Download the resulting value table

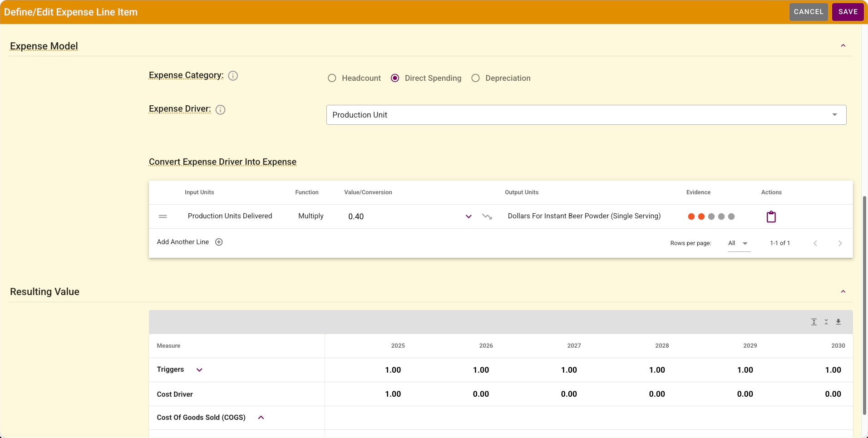point(838,322)
